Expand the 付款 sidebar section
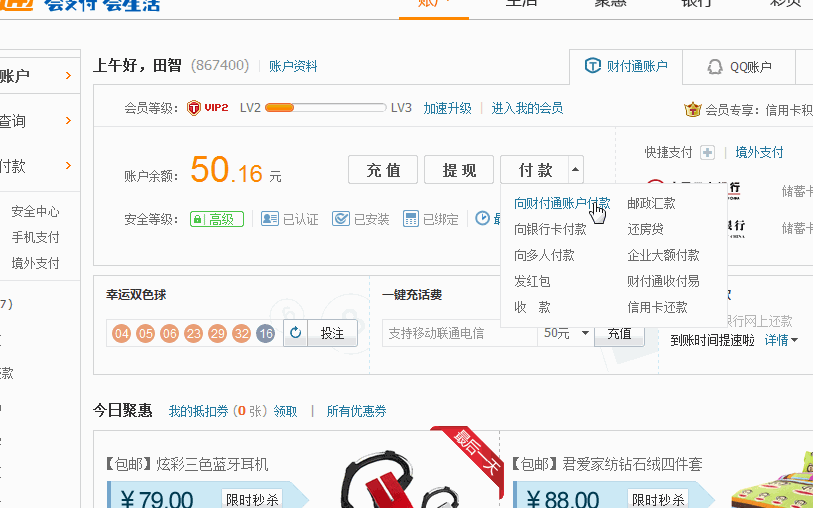Viewport: 813px width, 508px height. point(68,166)
